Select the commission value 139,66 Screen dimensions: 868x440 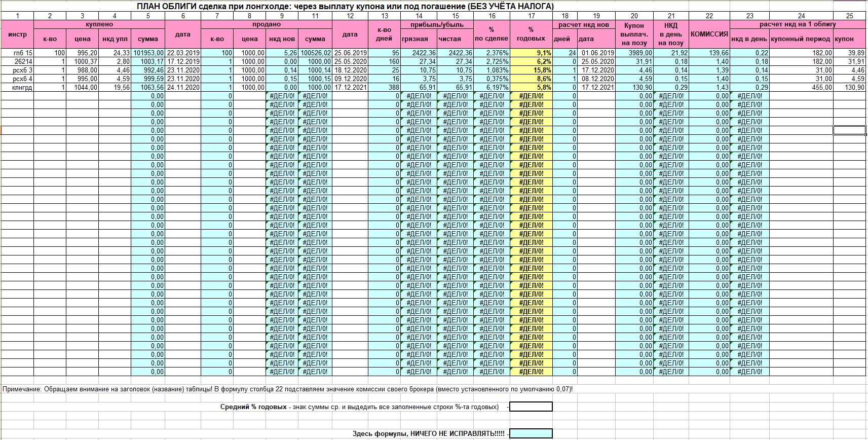tap(709, 53)
